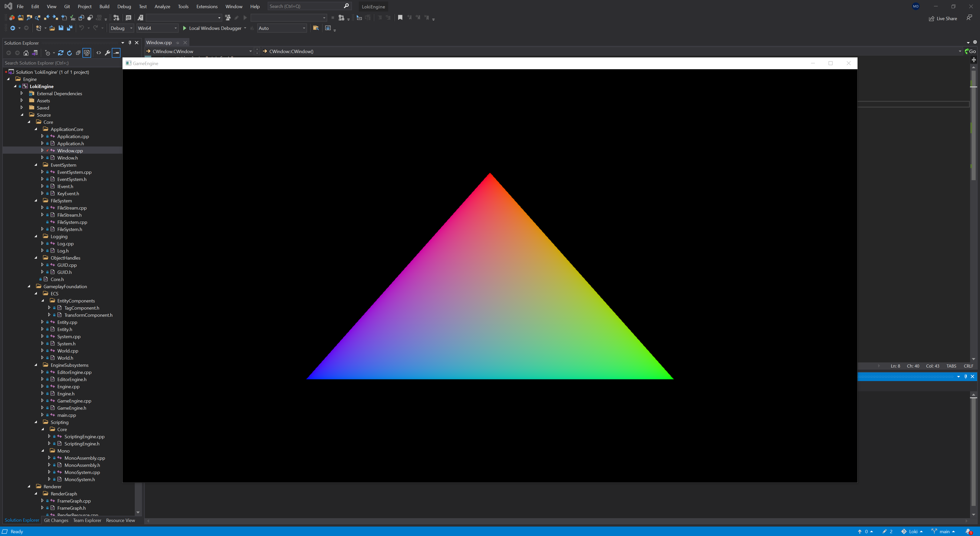The image size is (980, 536).
Task: Click the split editor icon above scrollbar
Action: pos(974,60)
